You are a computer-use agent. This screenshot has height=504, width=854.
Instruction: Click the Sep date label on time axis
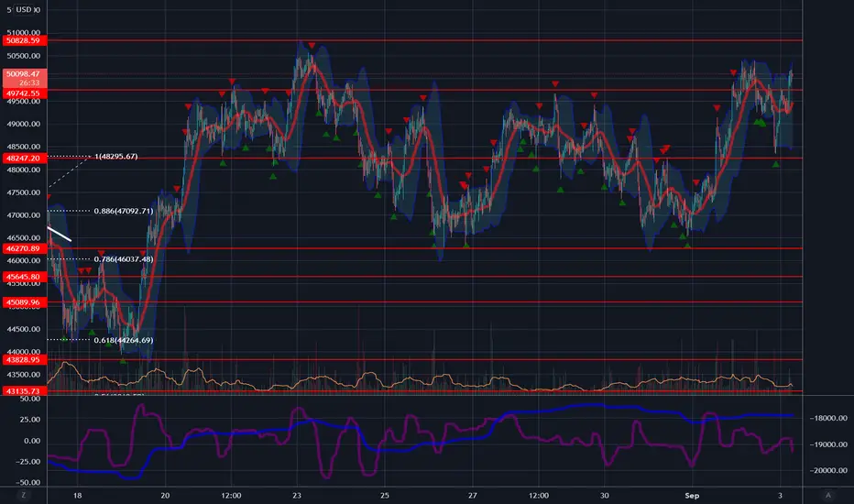pyautogui.click(x=692, y=495)
